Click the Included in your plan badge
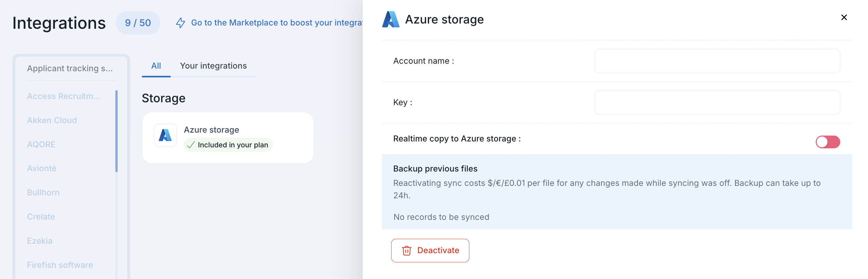868x279 pixels. (x=228, y=145)
